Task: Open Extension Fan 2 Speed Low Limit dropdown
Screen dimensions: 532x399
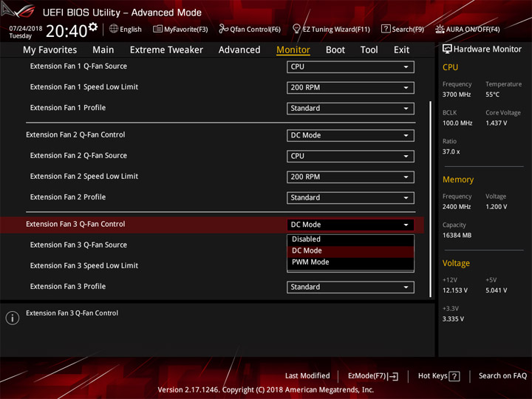Action: tap(350, 177)
